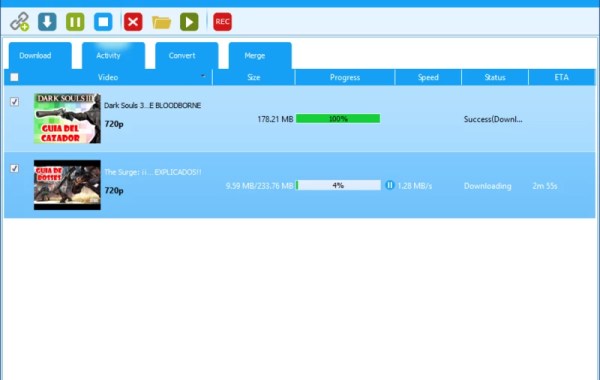Viewport: 600px width, 380px height.
Task: Open the Convert tab
Action: (187, 55)
